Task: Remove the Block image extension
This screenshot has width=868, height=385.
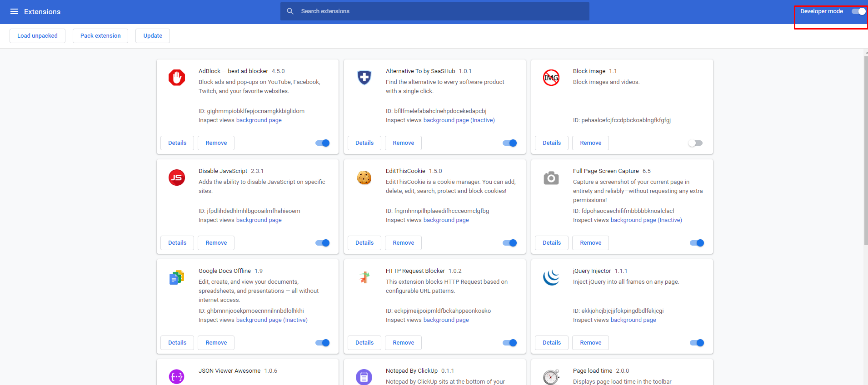Action: click(591, 143)
